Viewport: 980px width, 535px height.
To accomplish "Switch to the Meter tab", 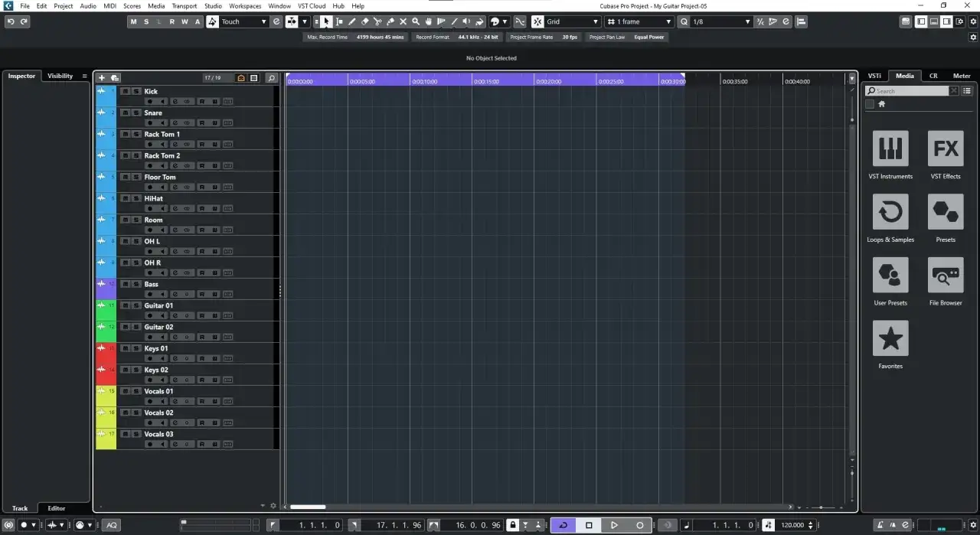I will tap(962, 76).
